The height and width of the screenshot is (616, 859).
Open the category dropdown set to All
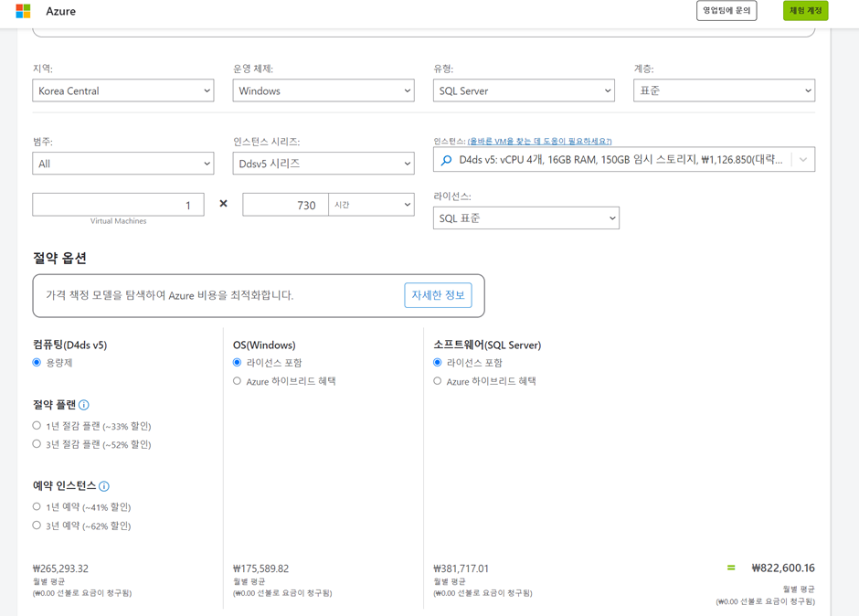click(x=123, y=164)
